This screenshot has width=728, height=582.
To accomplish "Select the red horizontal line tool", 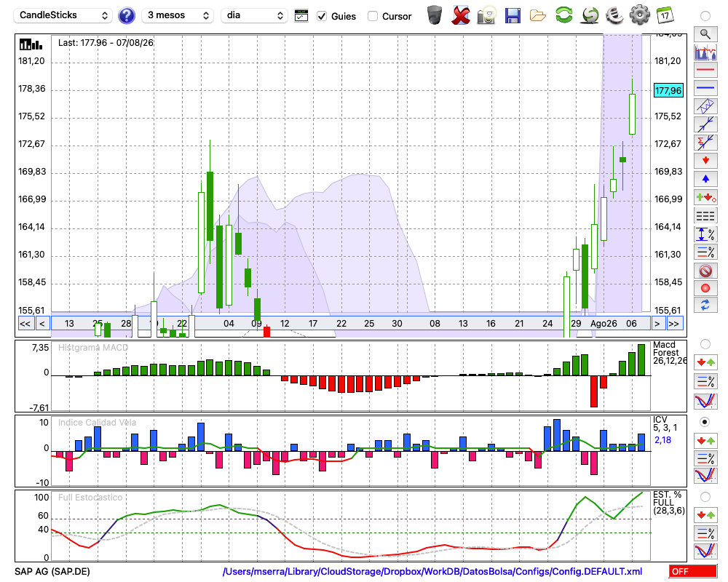I will tap(705, 70).
